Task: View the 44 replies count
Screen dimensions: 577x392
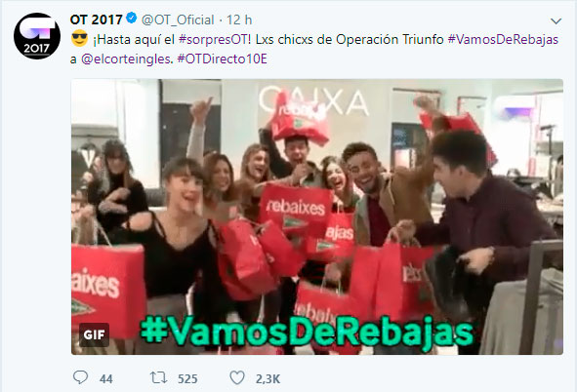Action: coord(106,378)
